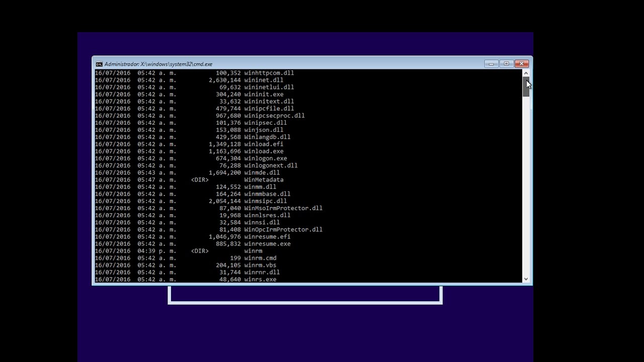
Task: Click the title text Administrador: X:\windows\system32\cmd.exe
Action: [x=158, y=64]
